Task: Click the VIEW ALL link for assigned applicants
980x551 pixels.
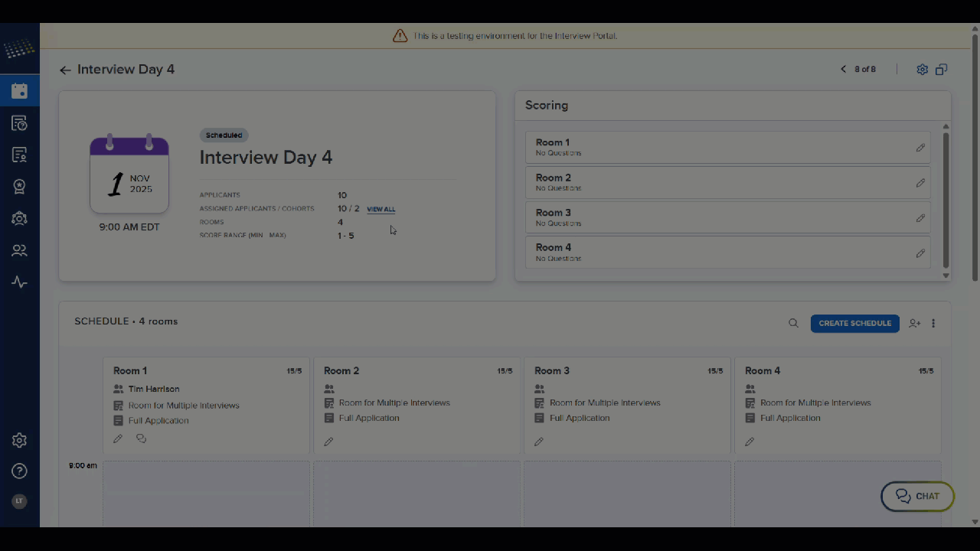Action: pyautogui.click(x=381, y=209)
